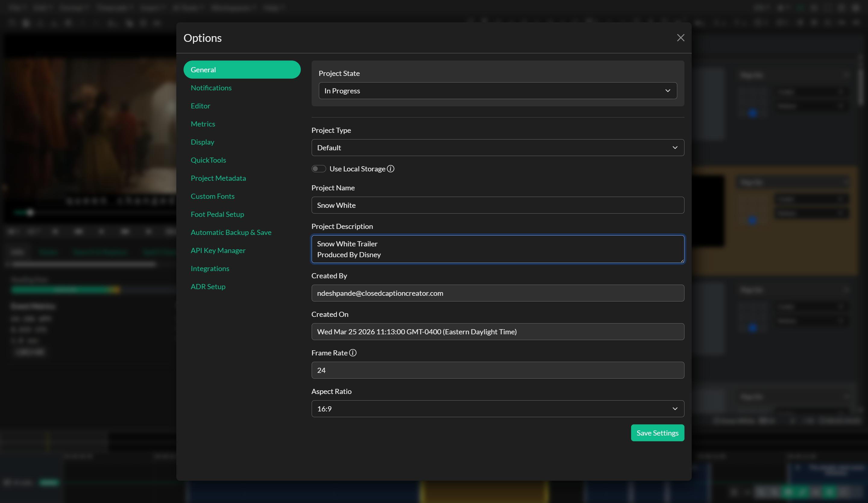Open Project Metadata section
This screenshot has height=503, width=868.
click(219, 178)
